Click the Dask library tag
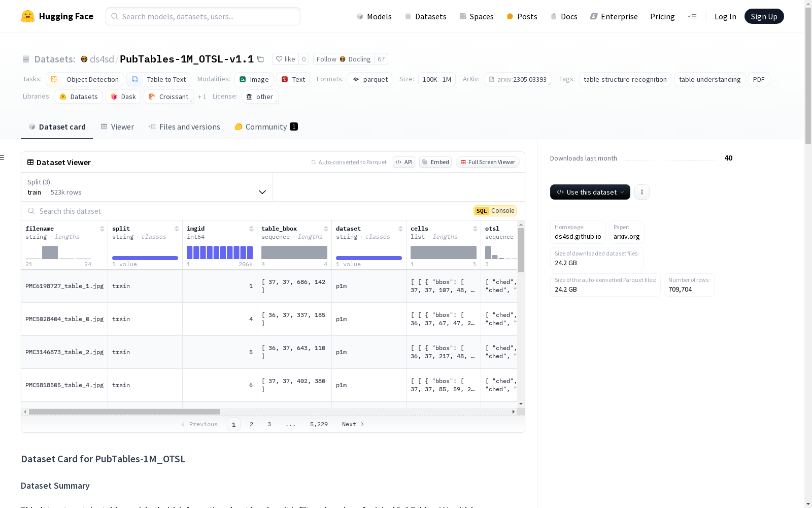Screen dimensions: 812x508 123,97
